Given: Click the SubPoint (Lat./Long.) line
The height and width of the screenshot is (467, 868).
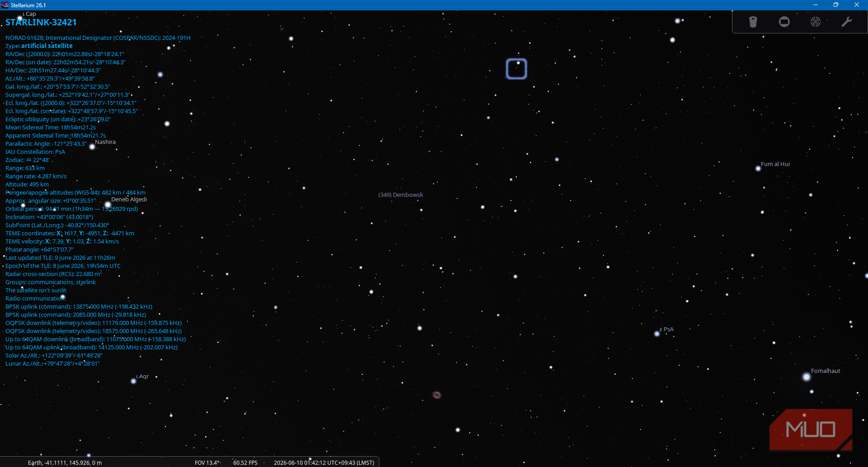Looking at the screenshot, I should pos(57,225).
